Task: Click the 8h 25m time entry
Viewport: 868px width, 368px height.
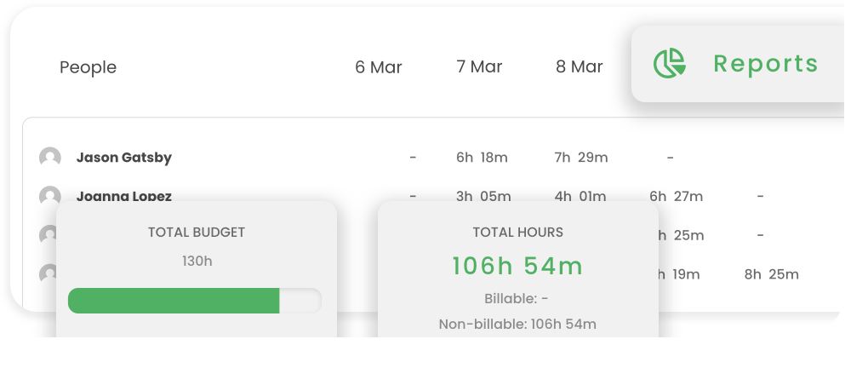Action: pyautogui.click(x=771, y=274)
